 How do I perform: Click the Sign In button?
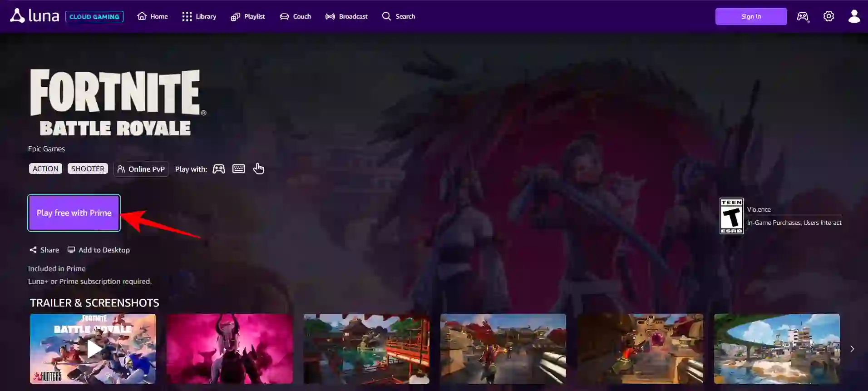[x=751, y=16]
